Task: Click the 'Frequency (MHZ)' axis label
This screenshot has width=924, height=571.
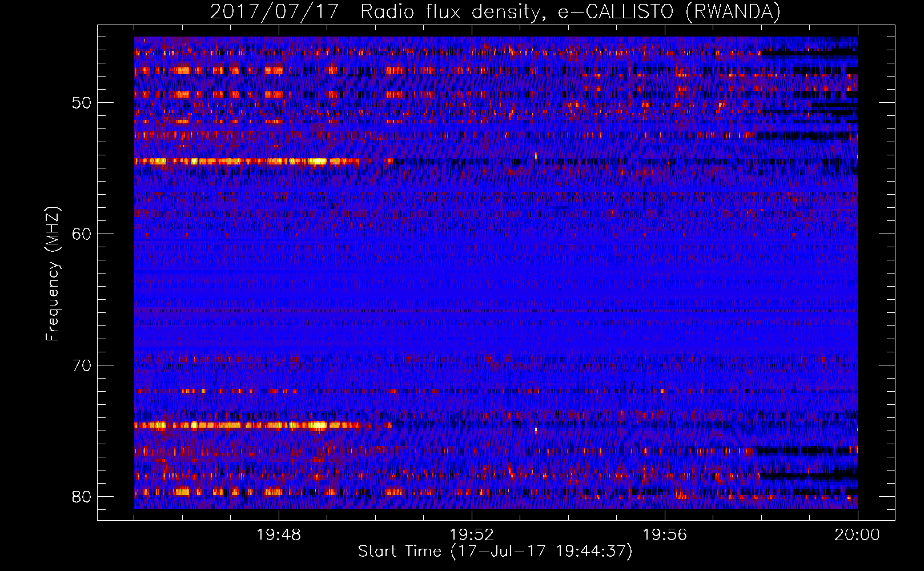Action: pyautogui.click(x=53, y=274)
